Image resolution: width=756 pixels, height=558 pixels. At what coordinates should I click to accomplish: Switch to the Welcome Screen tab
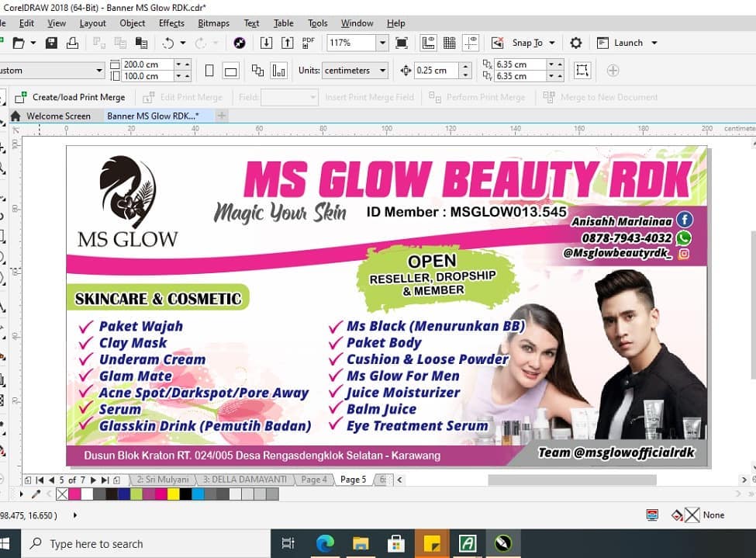pos(59,116)
